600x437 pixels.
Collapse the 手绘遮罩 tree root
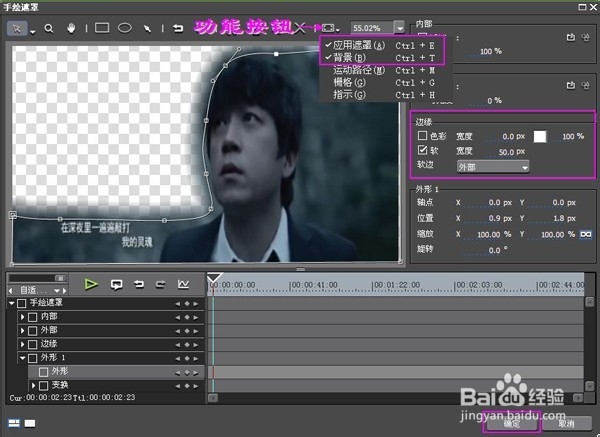(x=11, y=303)
